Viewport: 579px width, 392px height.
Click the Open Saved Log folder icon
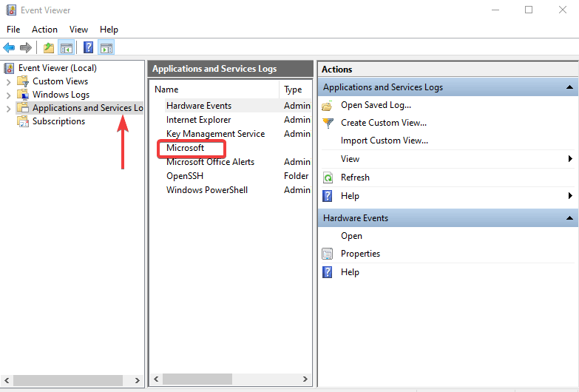[327, 106]
